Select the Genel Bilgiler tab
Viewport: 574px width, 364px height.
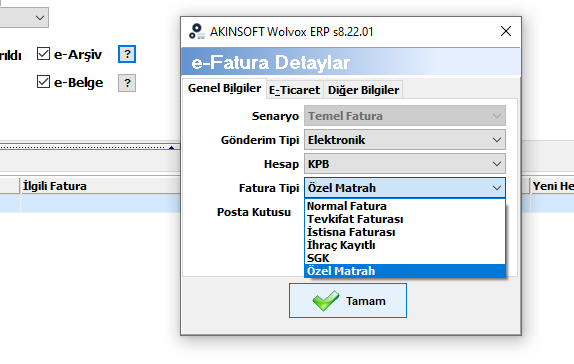224,88
